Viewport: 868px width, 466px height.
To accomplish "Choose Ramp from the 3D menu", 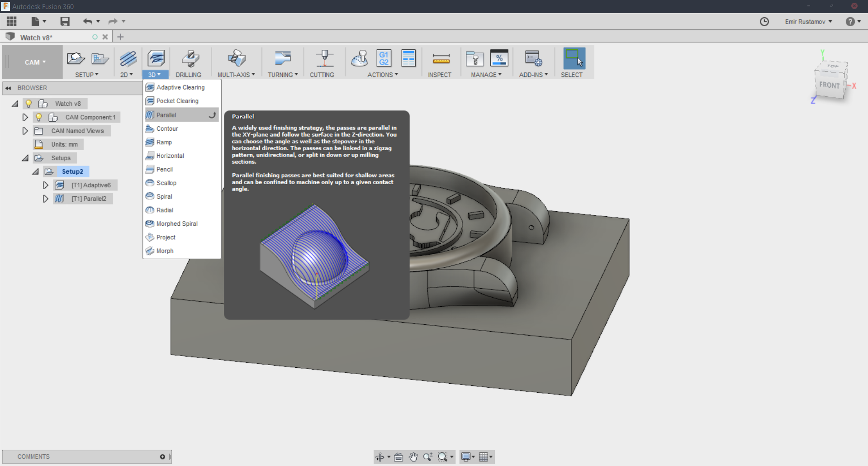I will [182, 142].
